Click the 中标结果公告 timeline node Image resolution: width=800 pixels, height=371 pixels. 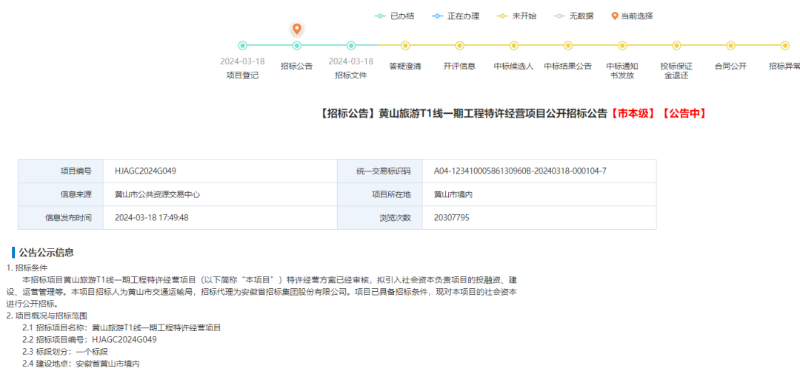(x=568, y=46)
